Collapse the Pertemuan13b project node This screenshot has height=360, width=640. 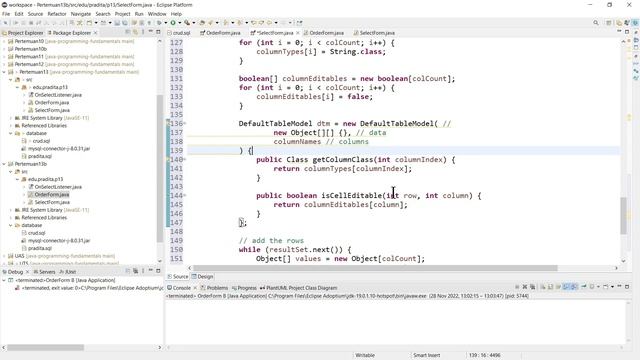(x=4, y=164)
